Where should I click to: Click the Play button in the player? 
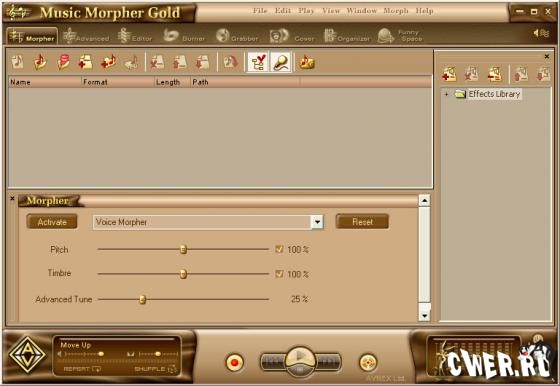[300, 357]
